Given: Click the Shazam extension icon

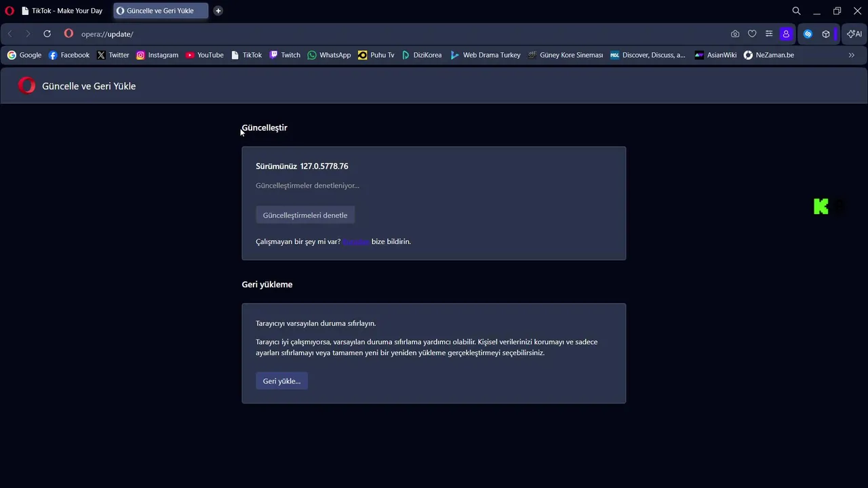Looking at the screenshot, I should [x=808, y=34].
